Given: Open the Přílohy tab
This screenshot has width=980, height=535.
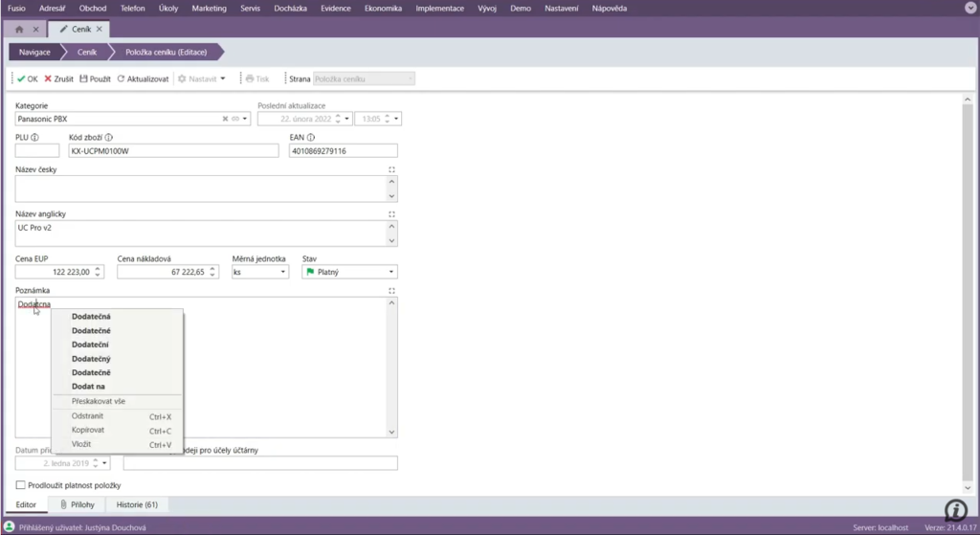Looking at the screenshot, I should (77, 504).
